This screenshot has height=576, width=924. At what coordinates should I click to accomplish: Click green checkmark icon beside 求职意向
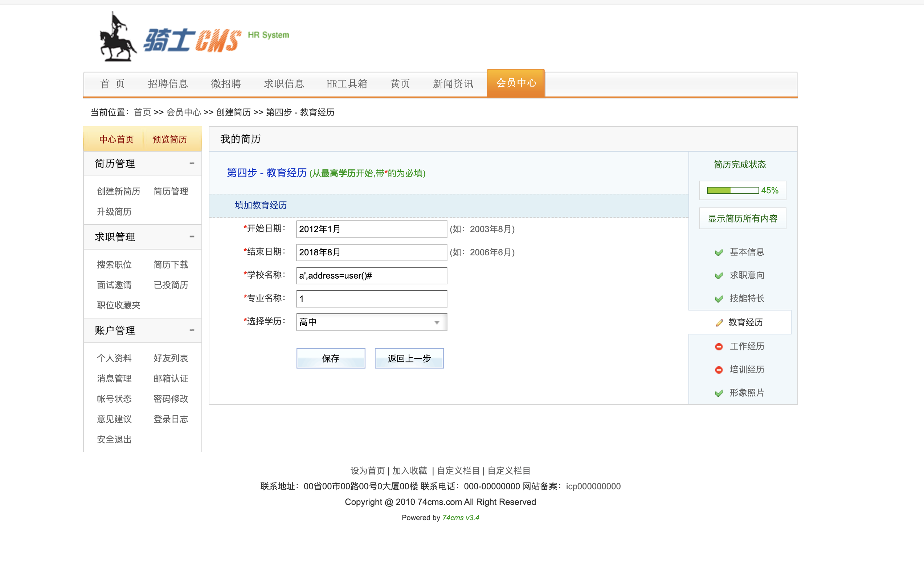coord(719,276)
